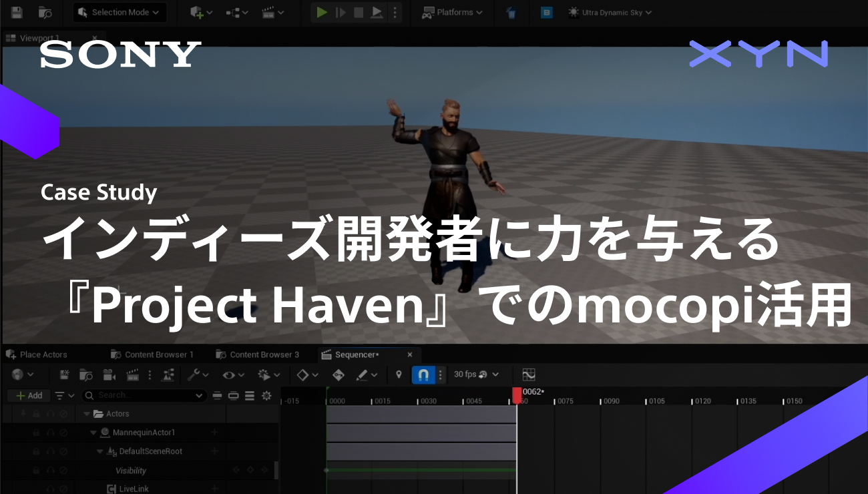Collapse the Actors folder
Image resolution: width=868 pixels, height=494 pixels.
[x=87, y=414]
